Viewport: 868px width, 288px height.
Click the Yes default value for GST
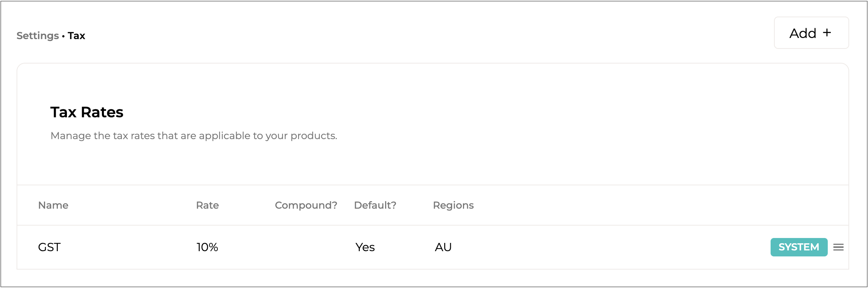click(365, 247)
